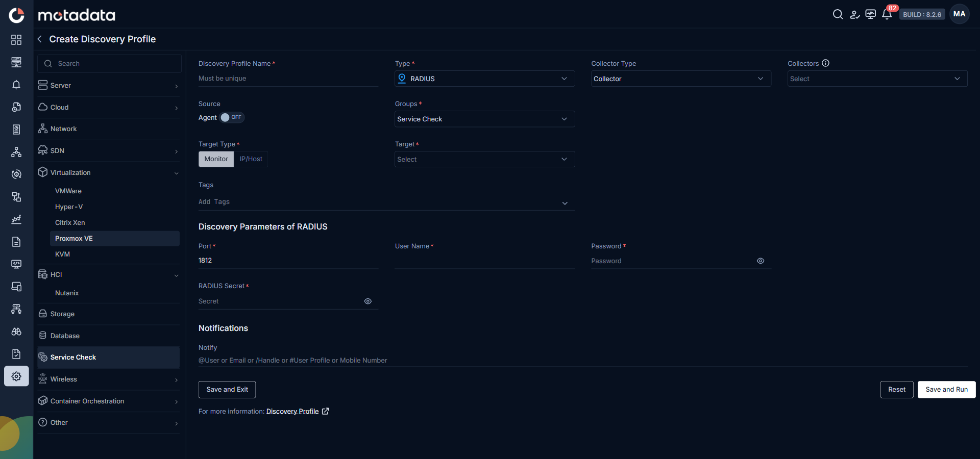Select Proxmox VE in the sidebar
980x459 pixels.
tap(115, 238)
